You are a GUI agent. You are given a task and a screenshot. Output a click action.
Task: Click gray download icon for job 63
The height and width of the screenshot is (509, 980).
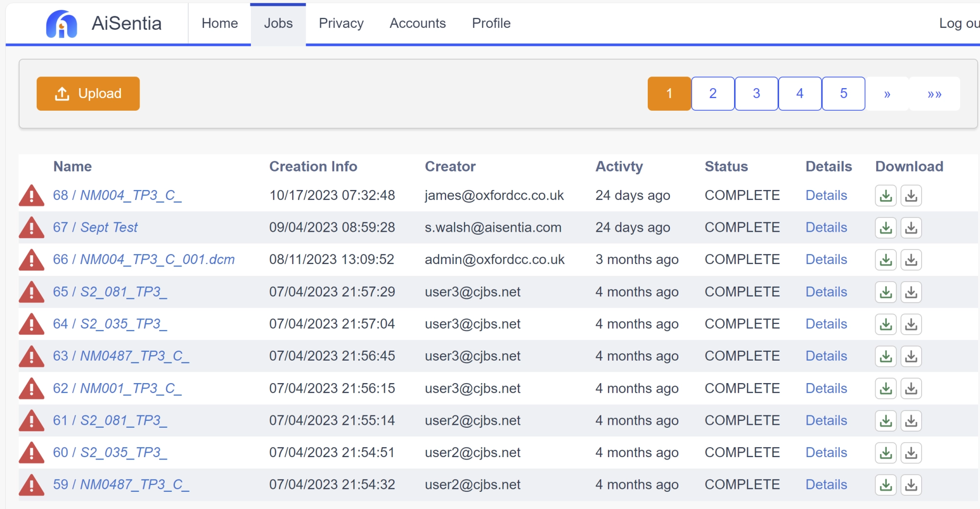[911, 356]
